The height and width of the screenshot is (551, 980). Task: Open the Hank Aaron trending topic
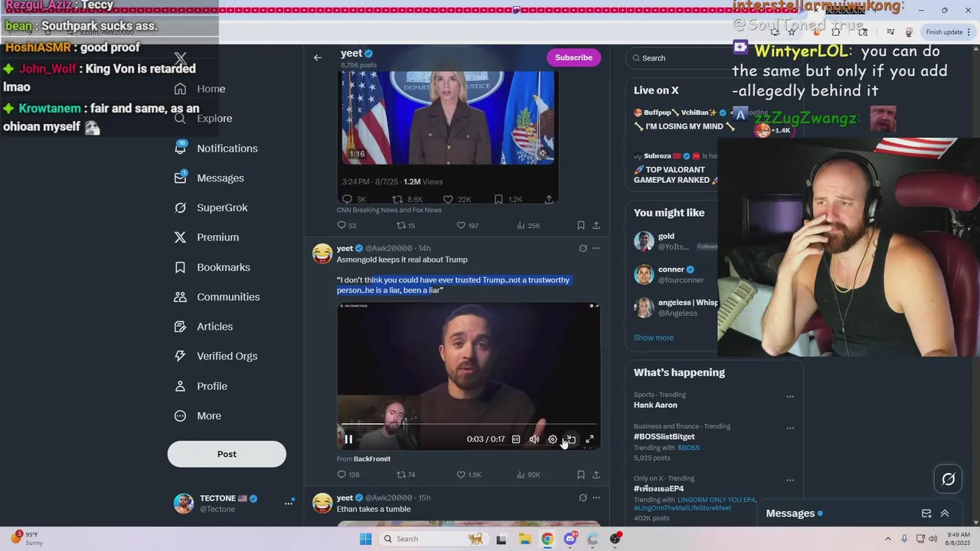pyautogui.click(x=655, y=405)
